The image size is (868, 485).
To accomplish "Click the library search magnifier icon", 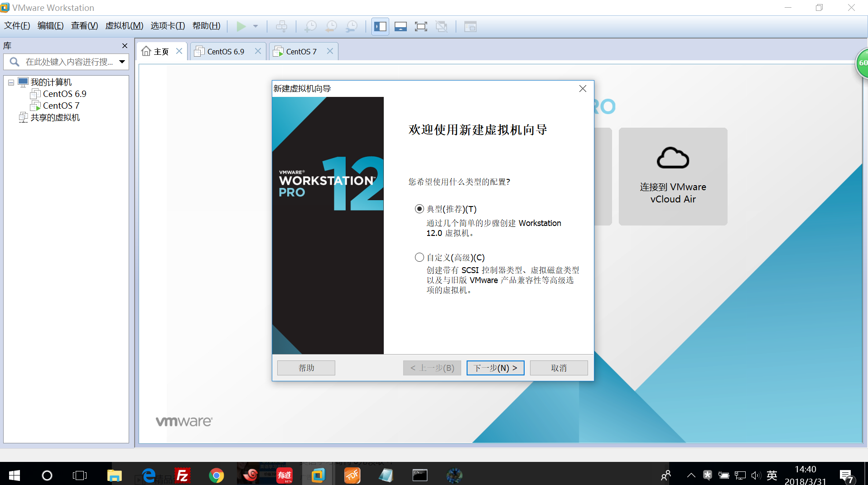I will coord(14,62).
